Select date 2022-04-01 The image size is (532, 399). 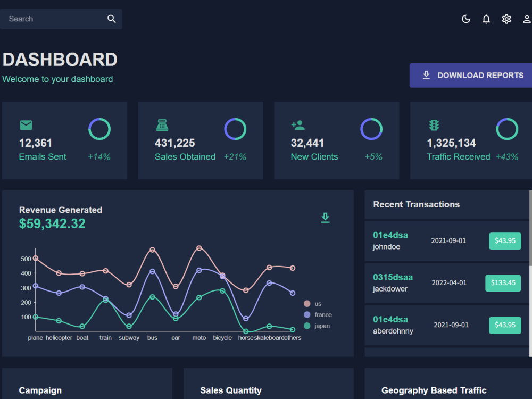[x=449, y=283]
